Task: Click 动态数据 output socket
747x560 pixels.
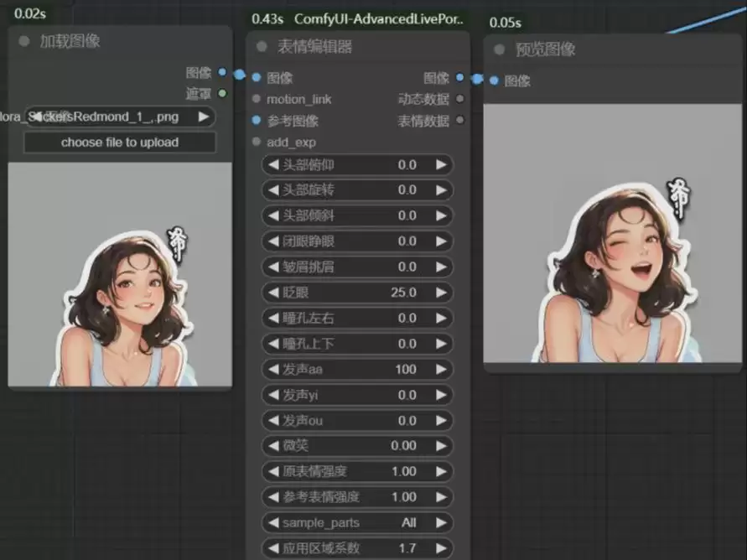Action: click(x=459, y=99)
